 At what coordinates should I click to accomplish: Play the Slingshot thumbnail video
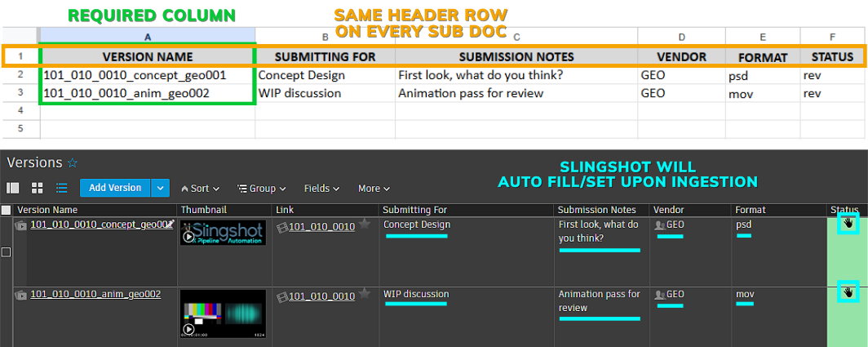(x=188, y=237)
